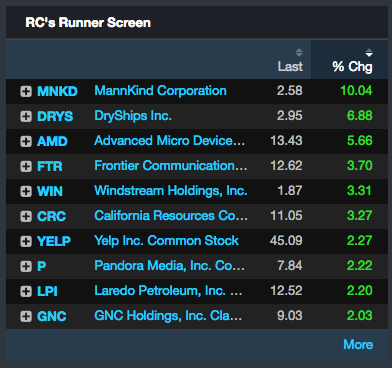Viewport: 392px width, 368px height.
Task: Open MannKind Corporation link
Action: pyautogui.click(x=160, y=91)
